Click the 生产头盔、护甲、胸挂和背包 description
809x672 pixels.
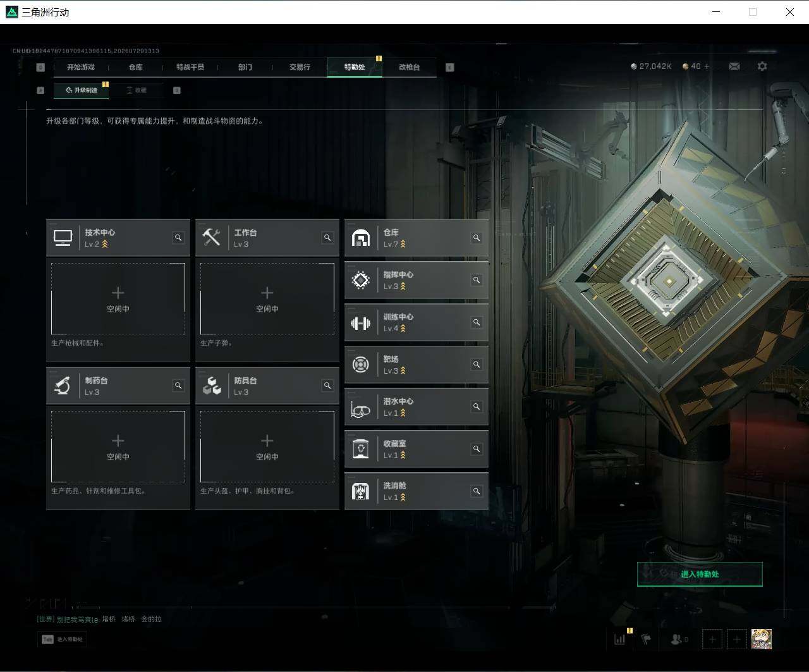pyautogui.click(x=248, y=491)
